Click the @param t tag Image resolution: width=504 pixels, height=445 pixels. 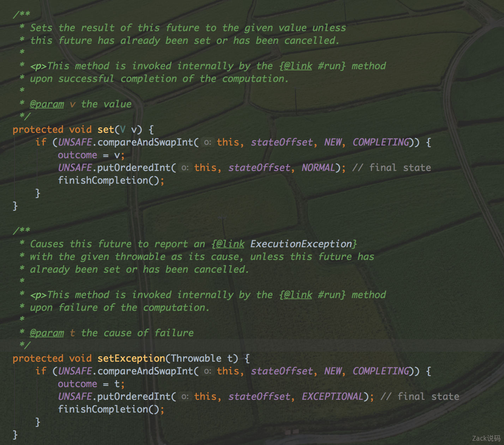[x=47, y=333]
